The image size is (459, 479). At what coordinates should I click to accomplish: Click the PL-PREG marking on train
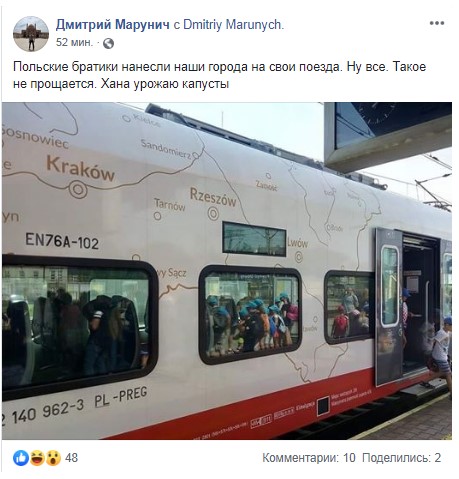tap(121, 397)
